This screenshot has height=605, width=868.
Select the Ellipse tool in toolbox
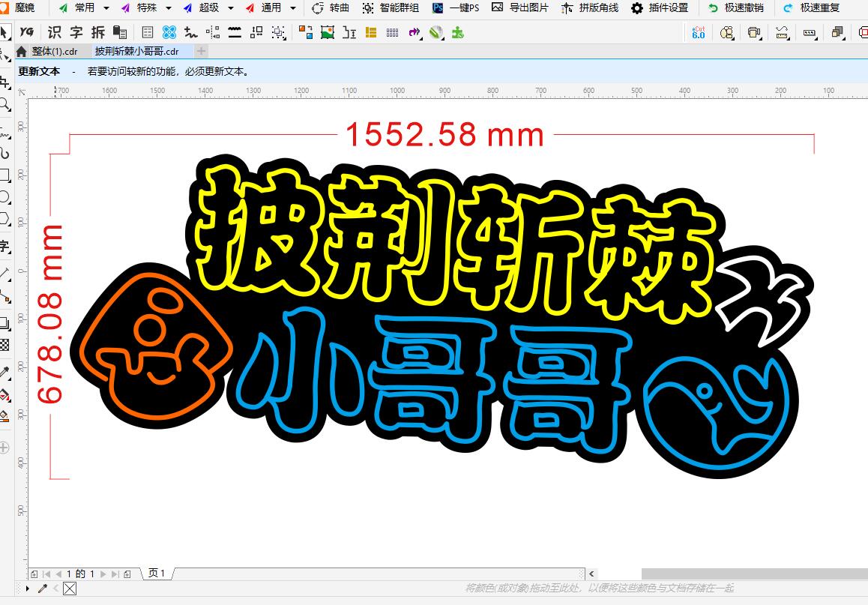coord(4,196)
